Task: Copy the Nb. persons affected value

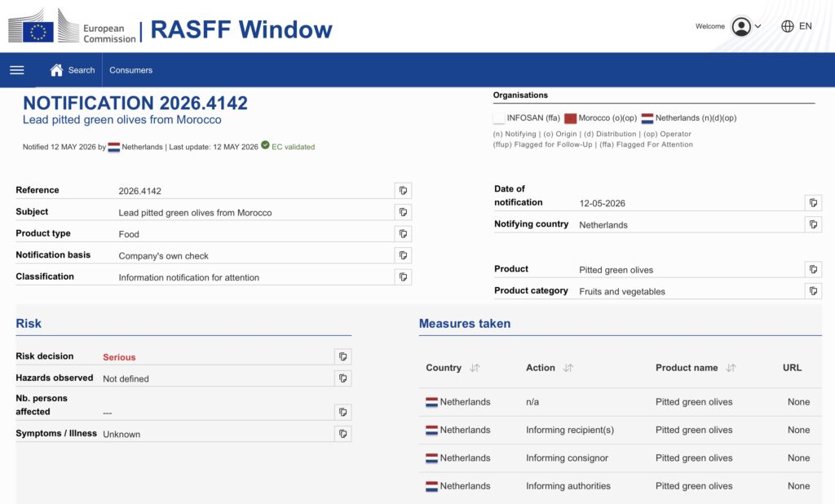Action: (x=343, y=412)
